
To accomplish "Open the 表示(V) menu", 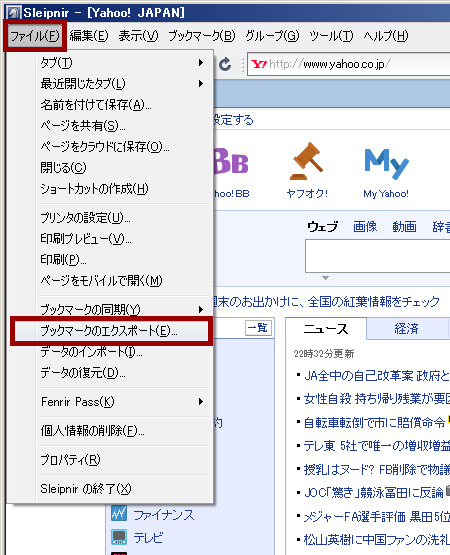I will point(138,36).
